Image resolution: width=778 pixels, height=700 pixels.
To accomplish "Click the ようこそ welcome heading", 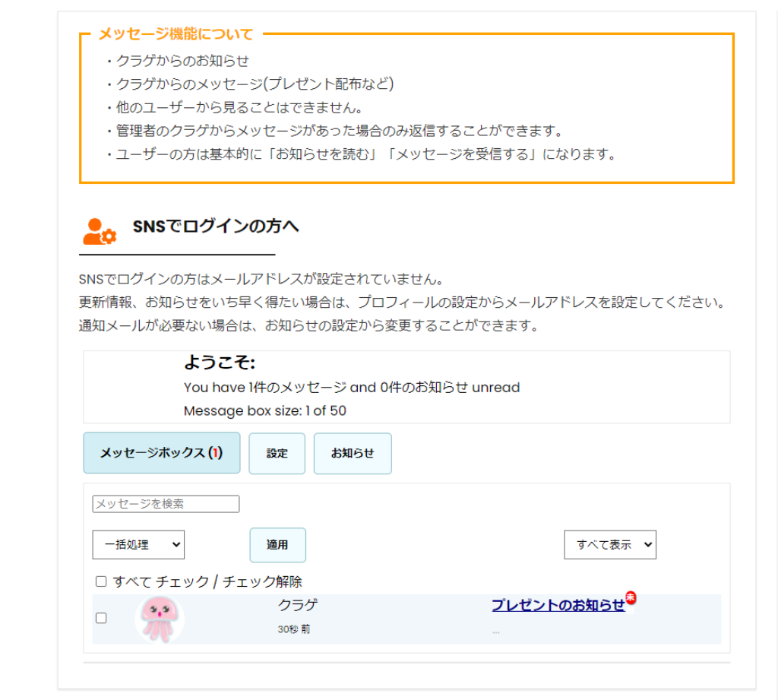I will tap(219, 363).
